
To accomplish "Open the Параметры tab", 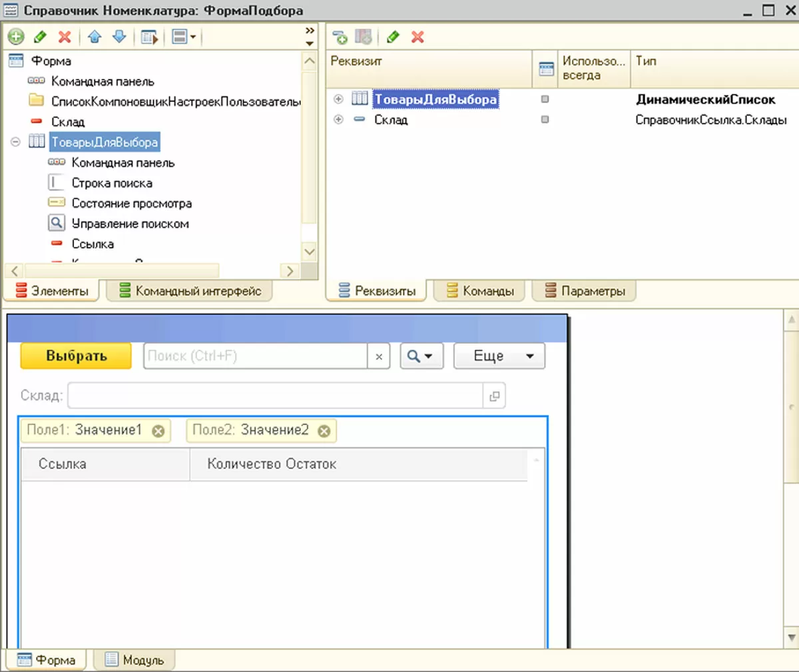I will pos(585,291).
